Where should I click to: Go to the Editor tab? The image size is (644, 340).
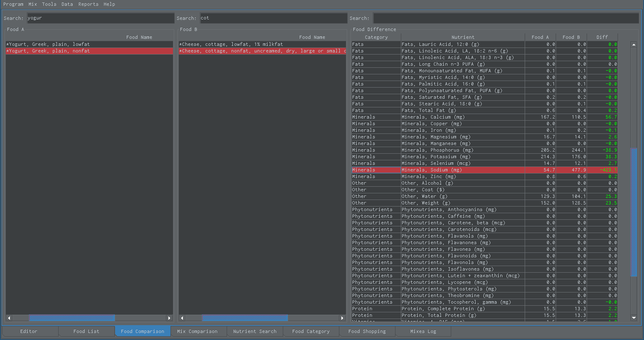tap(29, 331)
